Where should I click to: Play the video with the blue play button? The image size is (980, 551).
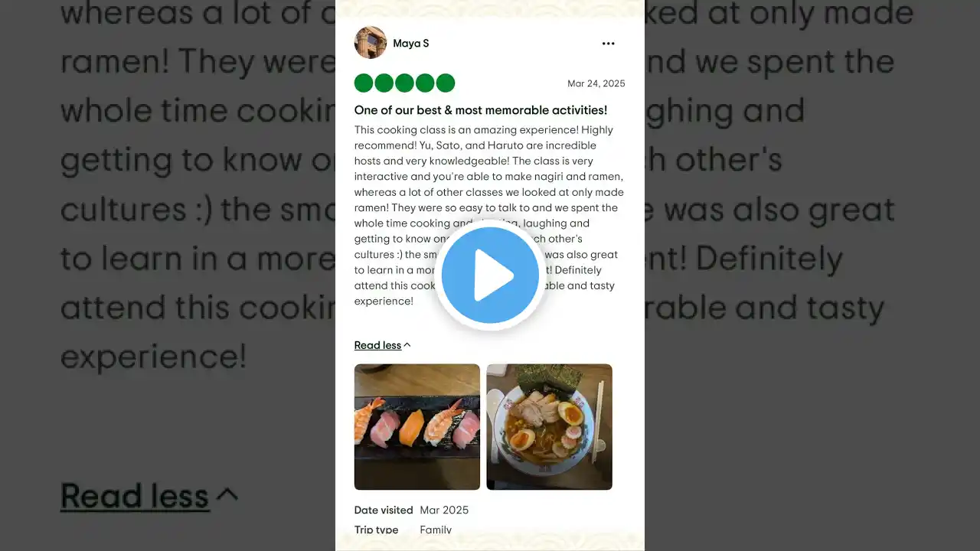490,275
